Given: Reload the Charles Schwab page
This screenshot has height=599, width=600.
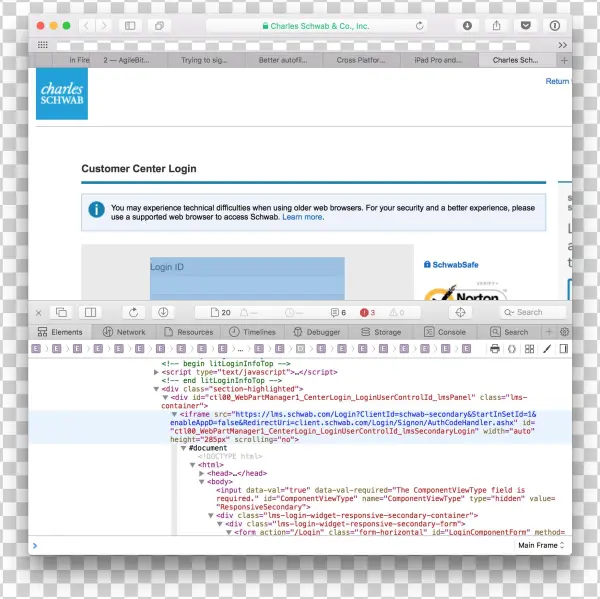Looking at the screenshot, I should point(420,26).
